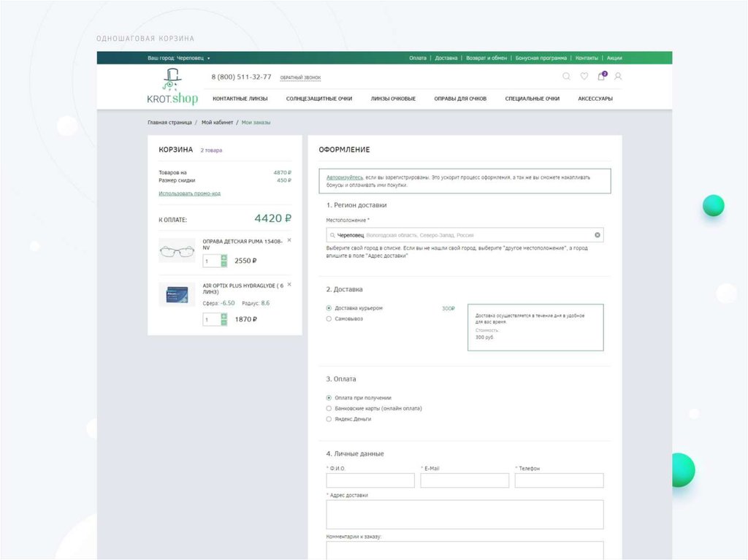Click the Местоположение location input
748x560 pixels.
(465, 235)
